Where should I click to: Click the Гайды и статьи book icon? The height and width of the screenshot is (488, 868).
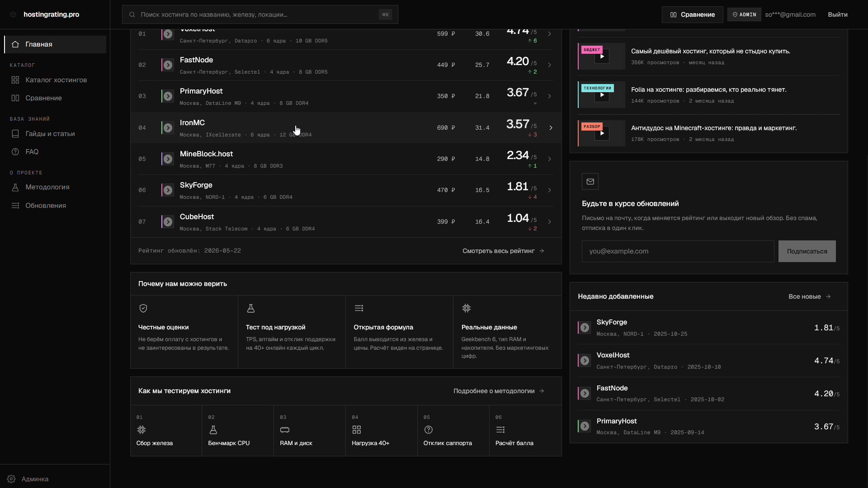click(x=15, y=134)
